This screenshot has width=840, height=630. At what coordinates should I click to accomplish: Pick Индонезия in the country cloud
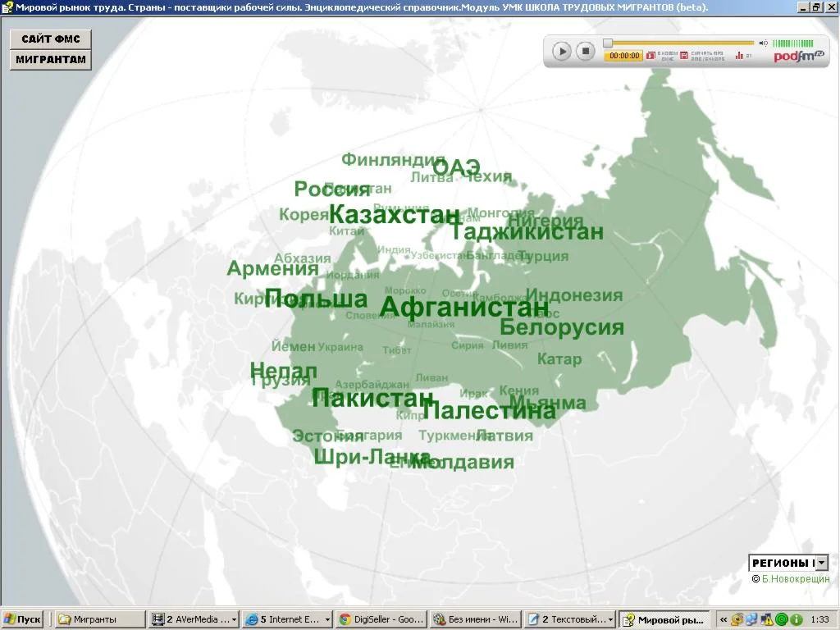(574, 295)
